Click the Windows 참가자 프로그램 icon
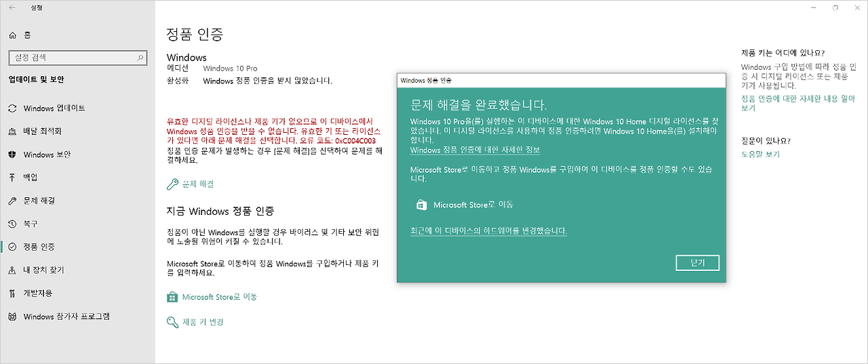This screenshot has height=364, width=868. coord(12,317)
